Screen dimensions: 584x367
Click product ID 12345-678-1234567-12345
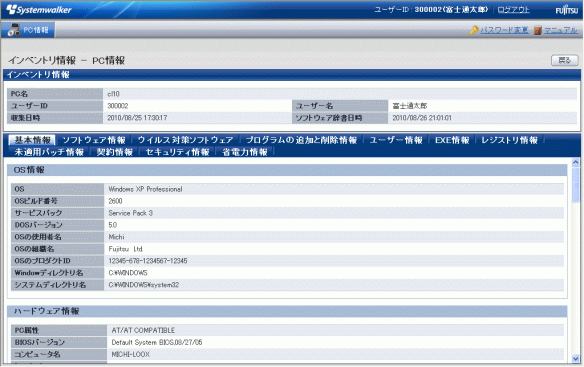(x=148, y=261)
